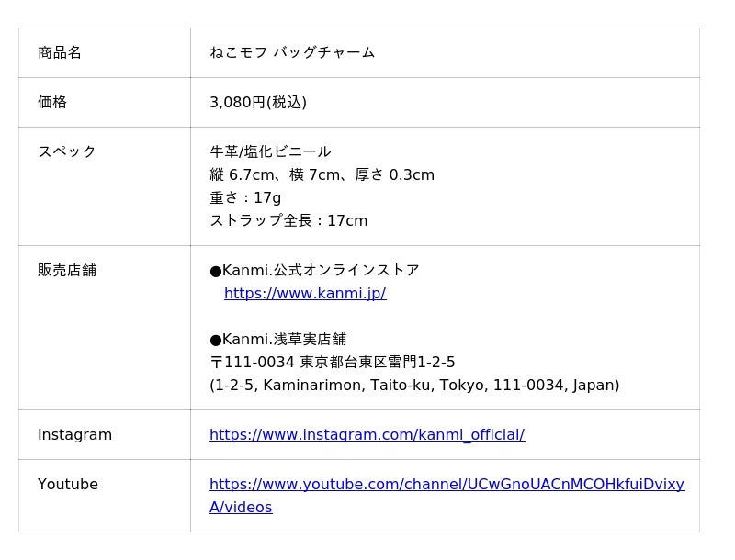Click the 商品名 row label

tap(60, 53)
